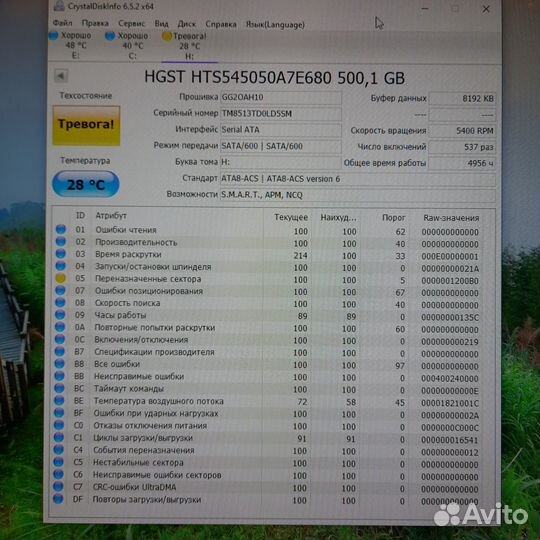Click the Порог column header
540x540 pixels.
[393, 218]
